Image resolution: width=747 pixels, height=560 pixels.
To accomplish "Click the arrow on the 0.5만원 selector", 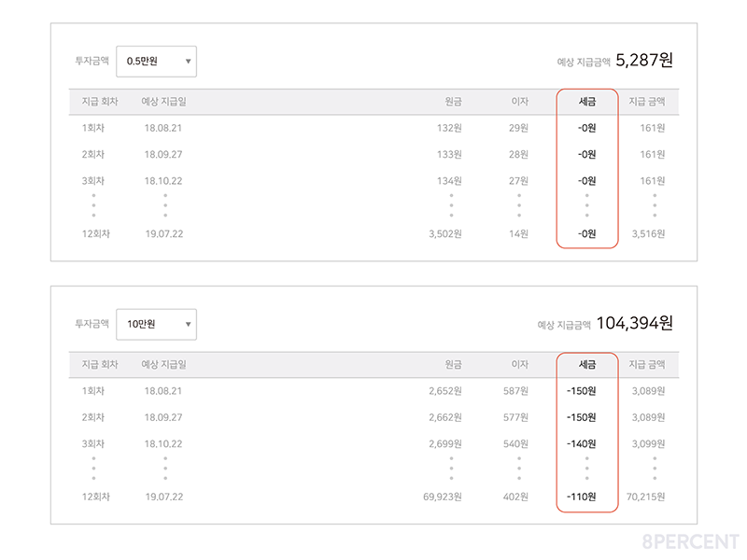I will point(188,62).
